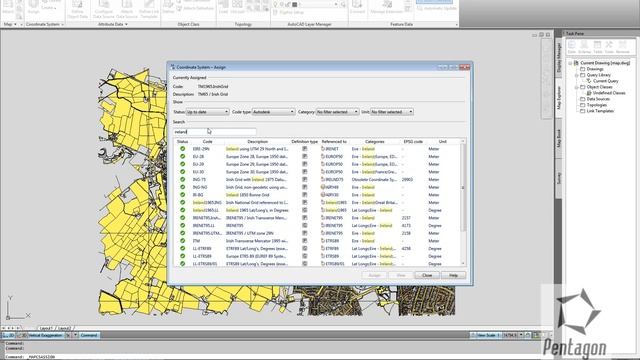640x360 pixels.
Task: Open the Unit filter dropdown
Action: pyautogui.click(x=392, y=112)
